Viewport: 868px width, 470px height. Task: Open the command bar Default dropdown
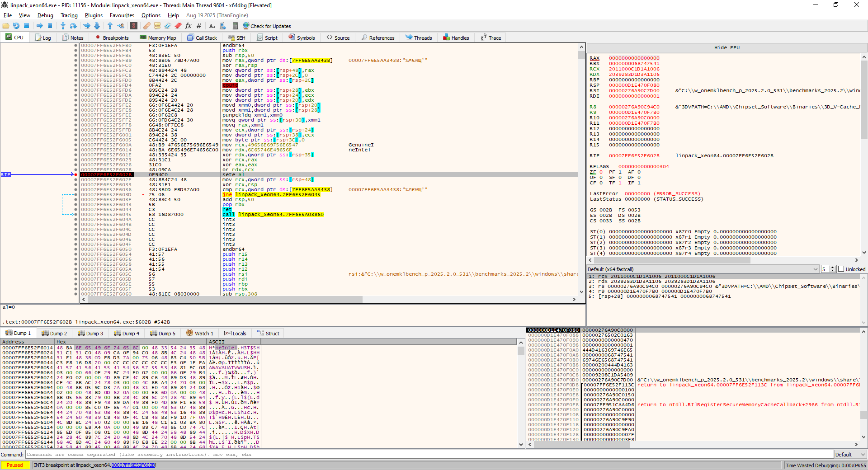850,455
